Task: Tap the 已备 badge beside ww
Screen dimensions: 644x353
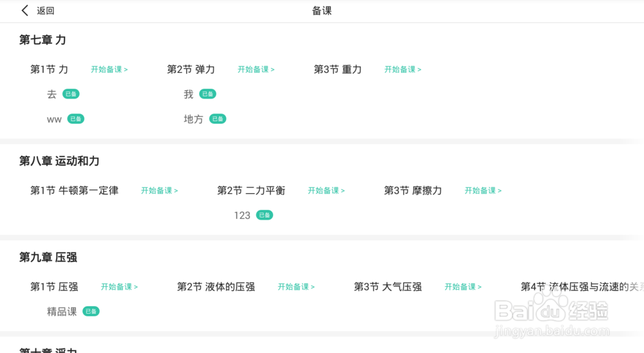Action: (x=76, y=119)
